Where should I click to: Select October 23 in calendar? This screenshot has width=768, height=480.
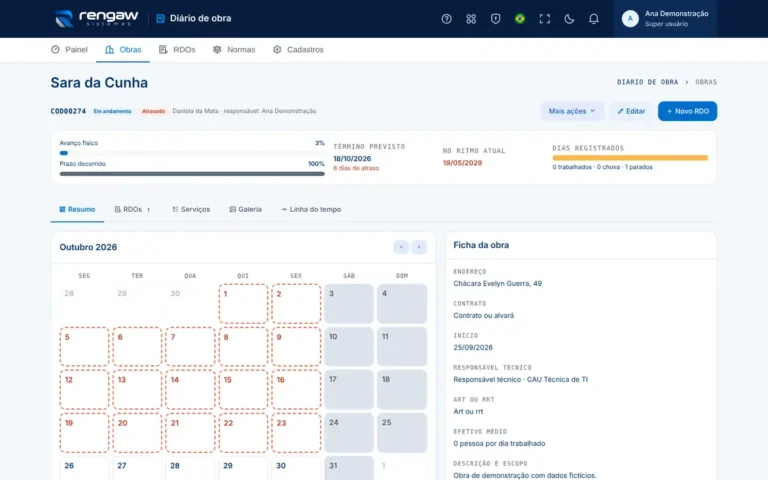pyautogui.click(x=296, y=432)
